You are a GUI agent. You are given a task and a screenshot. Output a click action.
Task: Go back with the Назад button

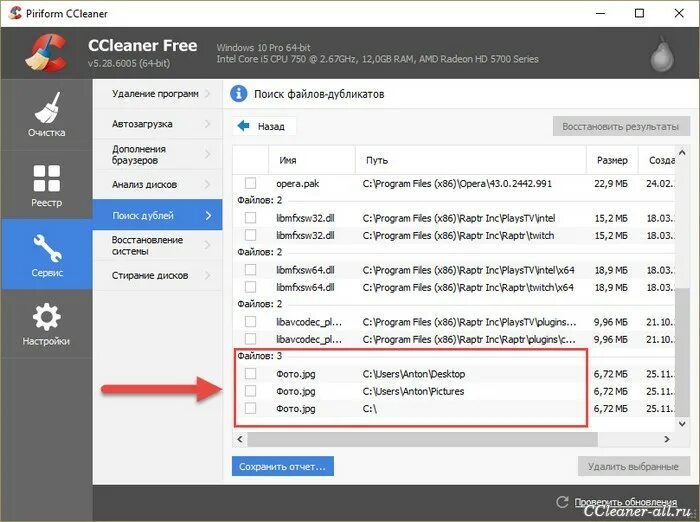tap(264, 126)
